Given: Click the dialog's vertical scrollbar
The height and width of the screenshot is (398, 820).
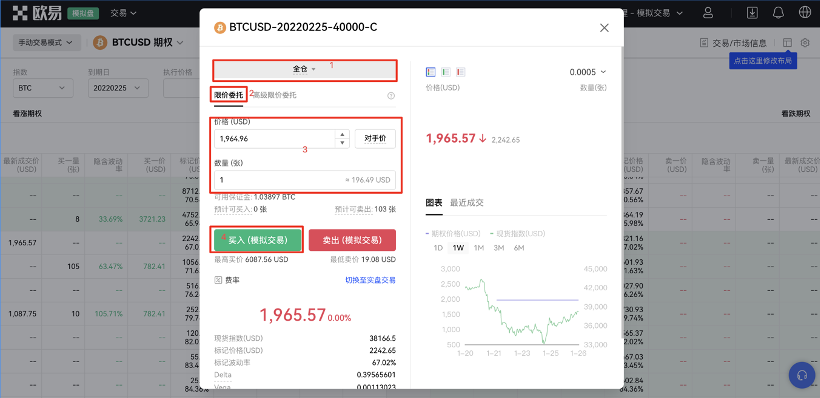Looking at the screenshot, I should [x=622, y=191].
